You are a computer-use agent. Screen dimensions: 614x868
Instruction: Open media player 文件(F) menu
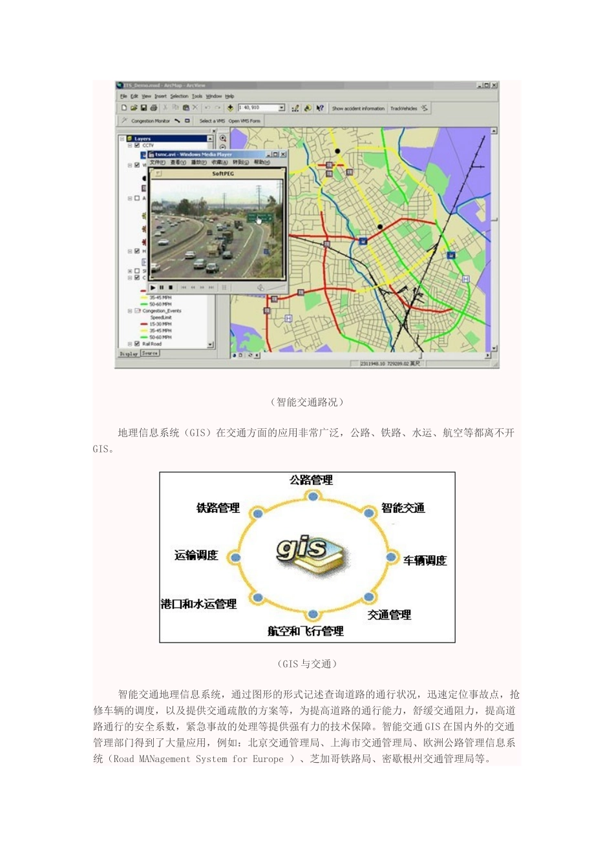click(158, 162)
